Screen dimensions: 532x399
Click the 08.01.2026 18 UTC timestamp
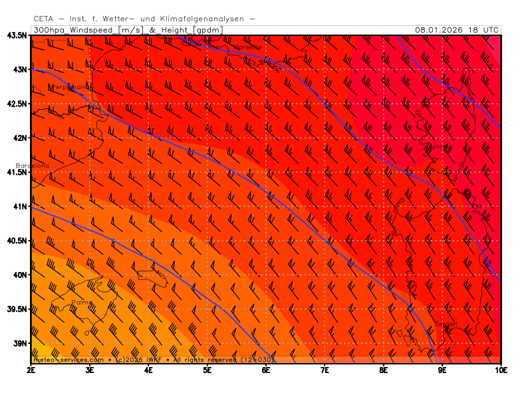point(456,30)
